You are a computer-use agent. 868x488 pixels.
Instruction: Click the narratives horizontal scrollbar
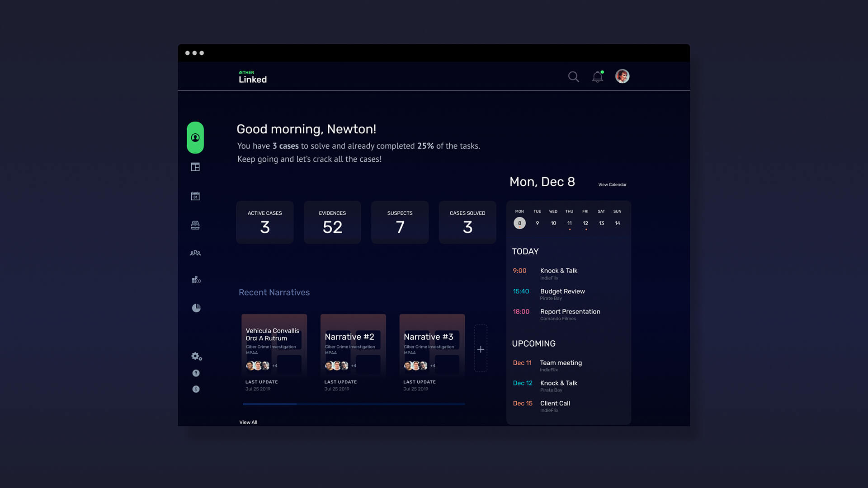click(354, 404)
